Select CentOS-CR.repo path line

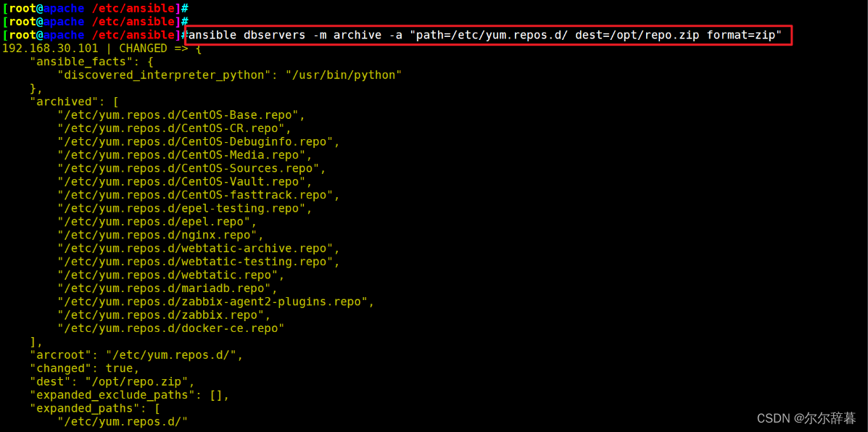pyautogui.click(x=175, y=129)
